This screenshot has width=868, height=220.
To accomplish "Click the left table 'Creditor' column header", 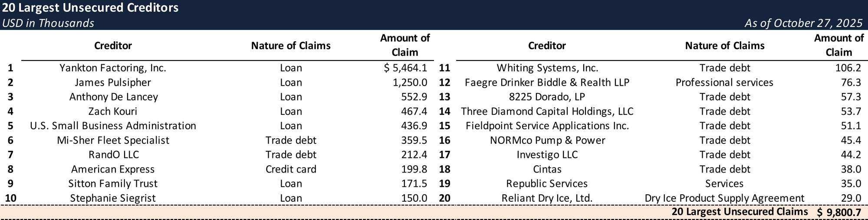I will (113, 46).
